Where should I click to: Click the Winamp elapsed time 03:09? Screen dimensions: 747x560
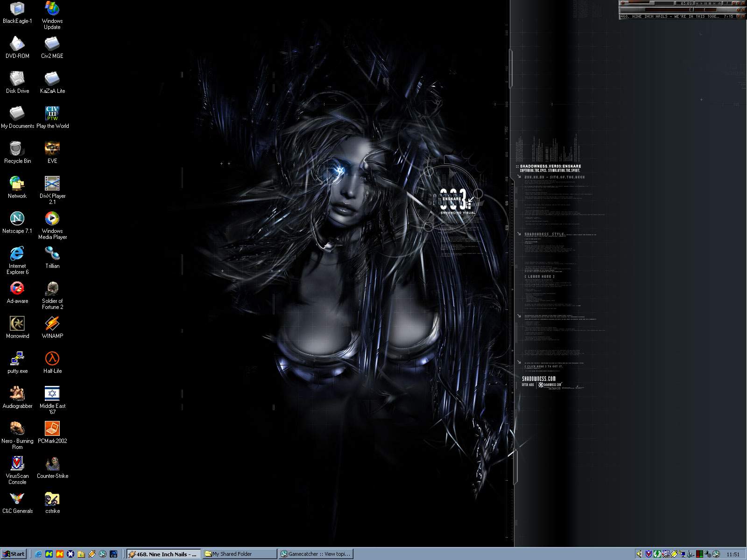(686, 3)
